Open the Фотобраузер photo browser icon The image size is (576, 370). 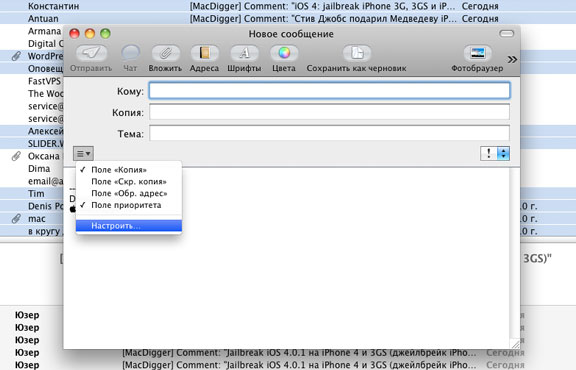click(477, 54)
